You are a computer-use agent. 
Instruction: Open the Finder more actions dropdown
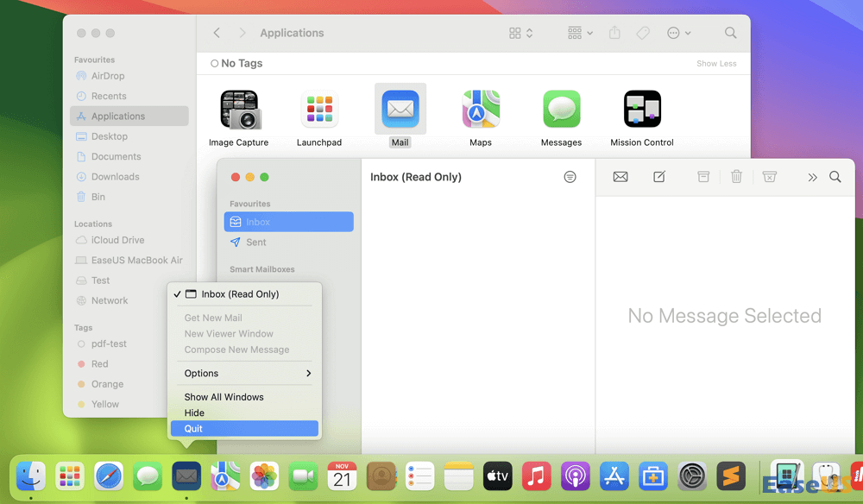[x=678, y=33]
